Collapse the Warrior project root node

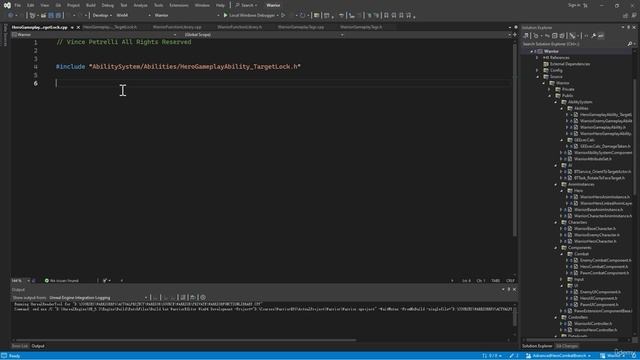pyautogui.click(x=531, y=51)
